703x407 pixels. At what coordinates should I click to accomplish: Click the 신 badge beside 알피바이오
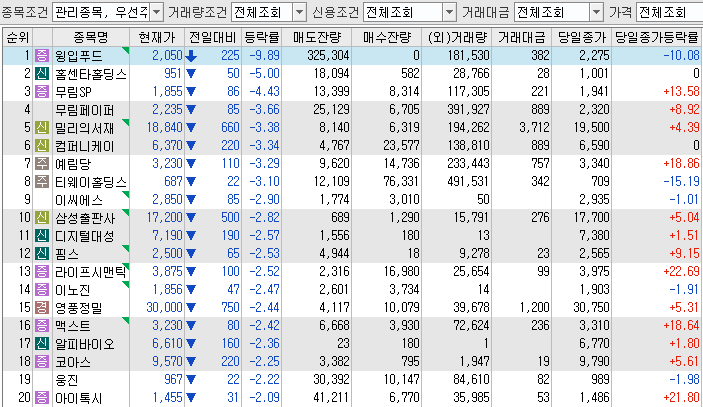coord(42,344)
